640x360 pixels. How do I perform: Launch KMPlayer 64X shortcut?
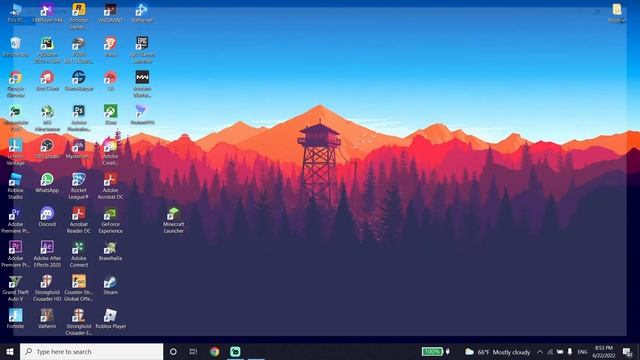point(47,12)
